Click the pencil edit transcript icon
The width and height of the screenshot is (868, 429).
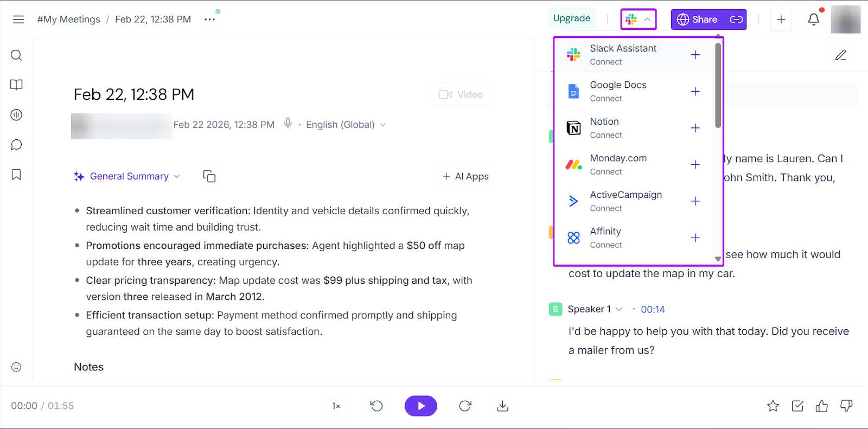(x=841, y=55)
